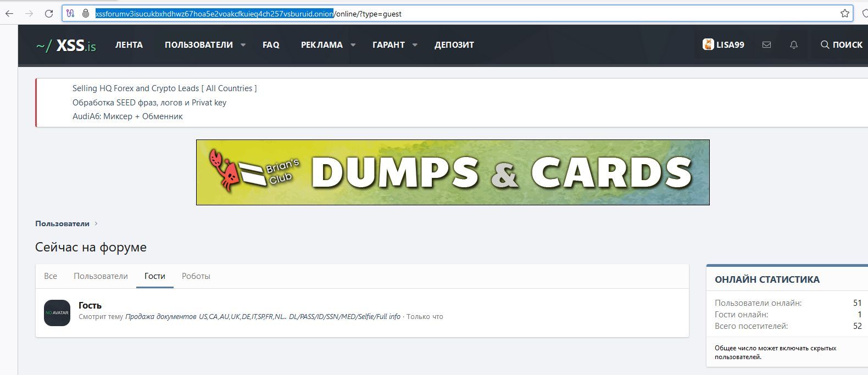Click the browser forward arrow
This screenshot has width=868, height=375.
click(x=29, y=14)
